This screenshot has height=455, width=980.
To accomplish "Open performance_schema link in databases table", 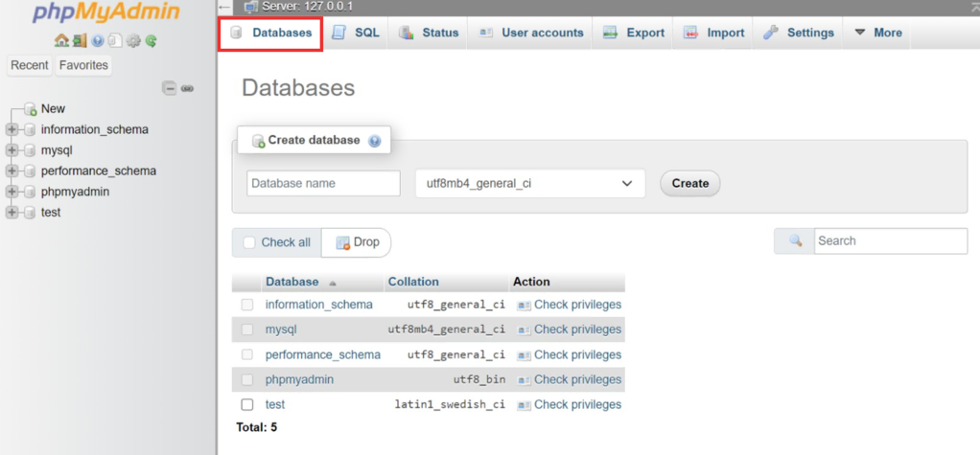I will [322, 354].
